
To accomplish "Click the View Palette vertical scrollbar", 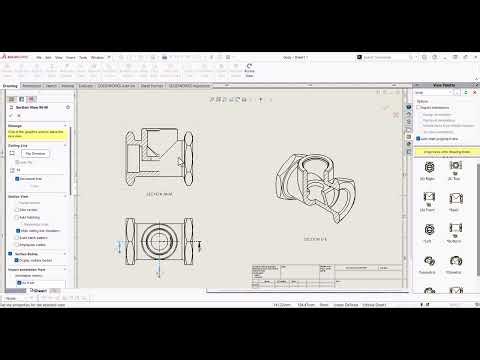I will (478, 220).
